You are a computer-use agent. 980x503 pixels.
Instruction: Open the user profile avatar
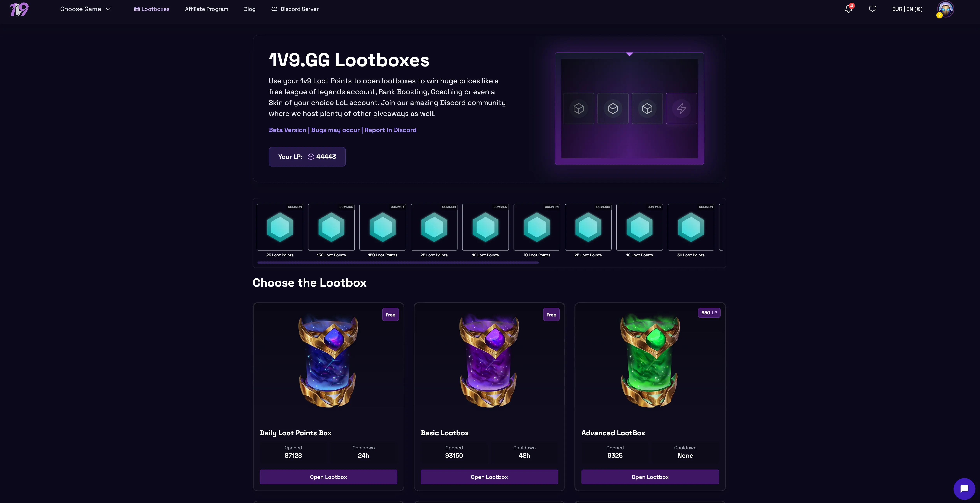pyautogui.click(x=945, y=9)
